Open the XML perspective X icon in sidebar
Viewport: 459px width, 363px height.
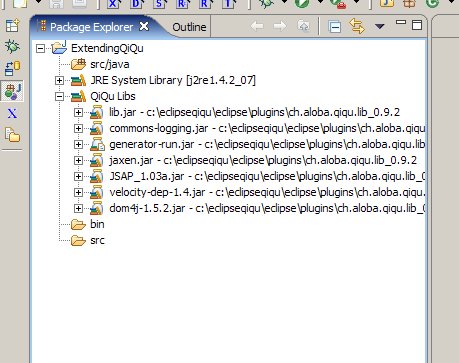point(12,114)
